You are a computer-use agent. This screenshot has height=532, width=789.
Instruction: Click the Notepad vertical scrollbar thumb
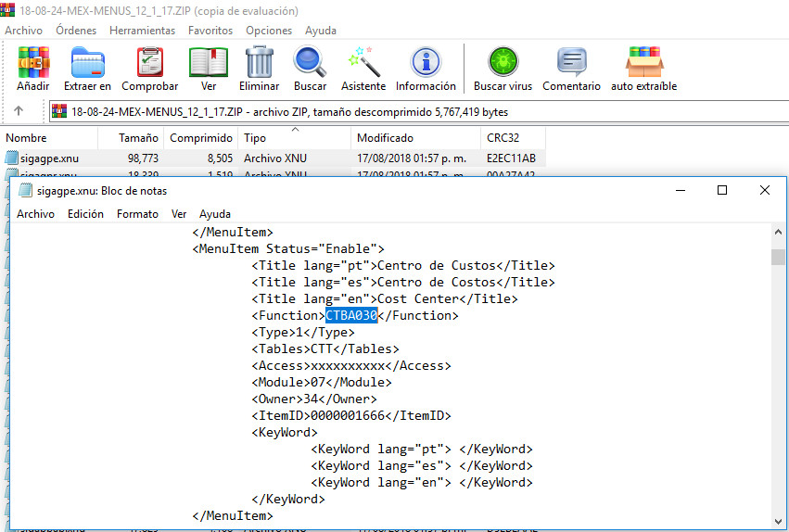pyautogui.click(x=778, y=257)
